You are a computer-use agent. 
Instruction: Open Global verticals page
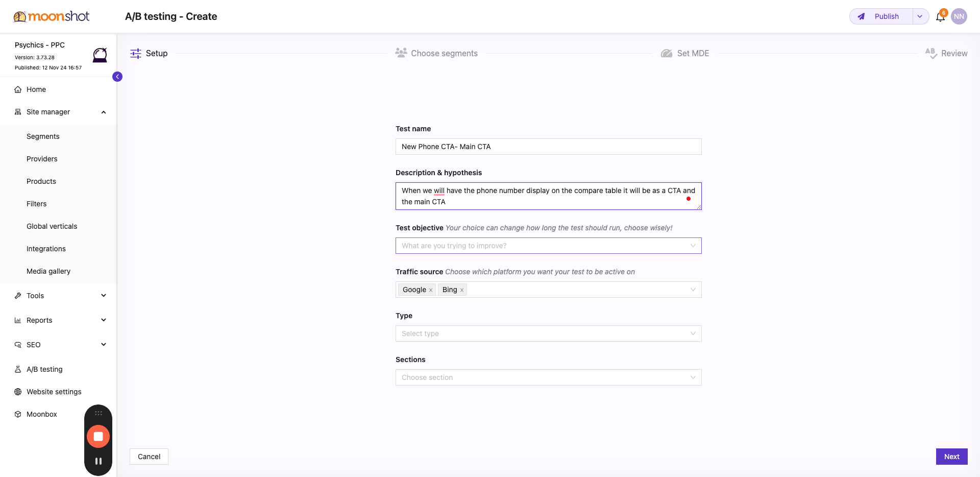[52, 226]
